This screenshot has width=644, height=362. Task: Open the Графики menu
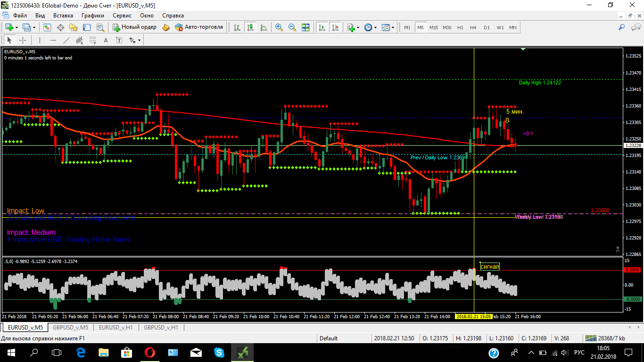(x=93, y=15)
